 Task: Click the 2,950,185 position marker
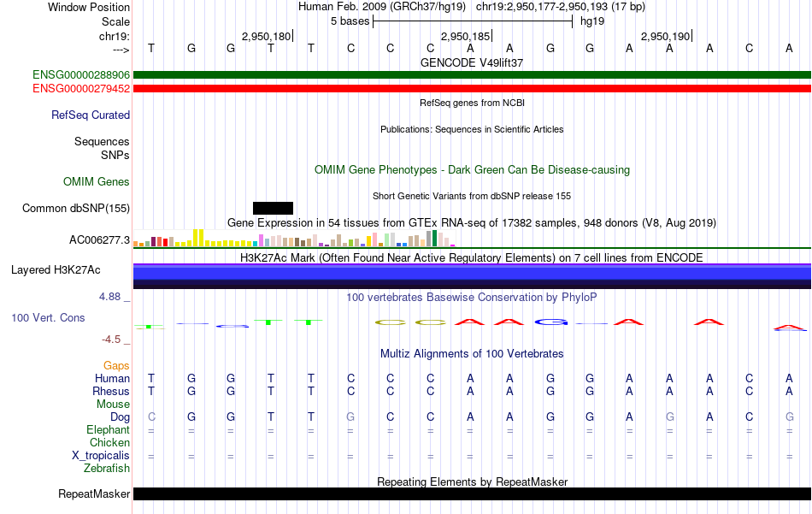click(x=466, y=36)
